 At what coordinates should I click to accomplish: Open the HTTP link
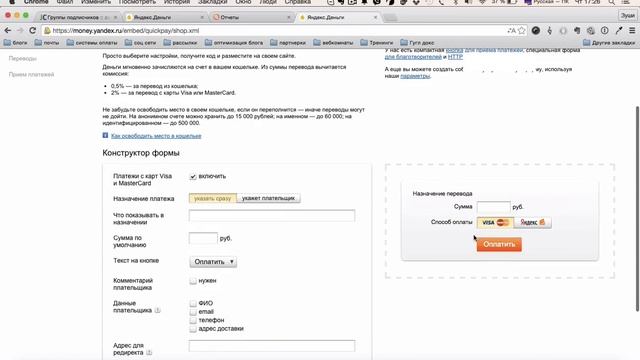(x=455, y=57)
